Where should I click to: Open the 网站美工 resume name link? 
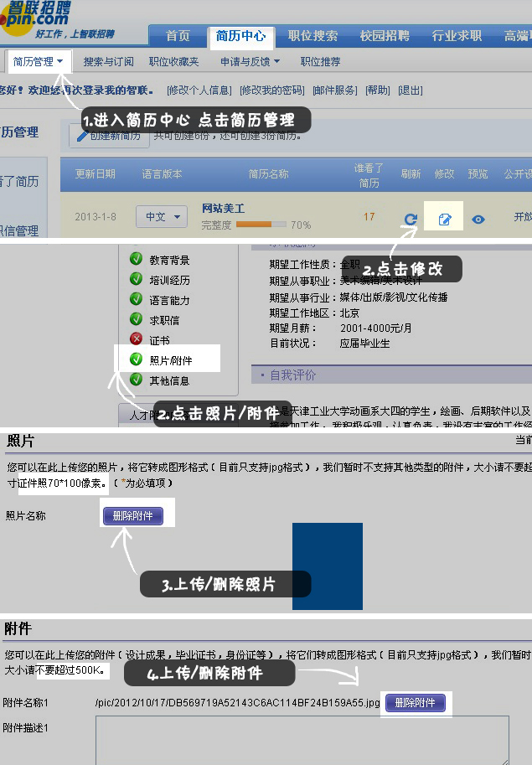click(224, 209)
